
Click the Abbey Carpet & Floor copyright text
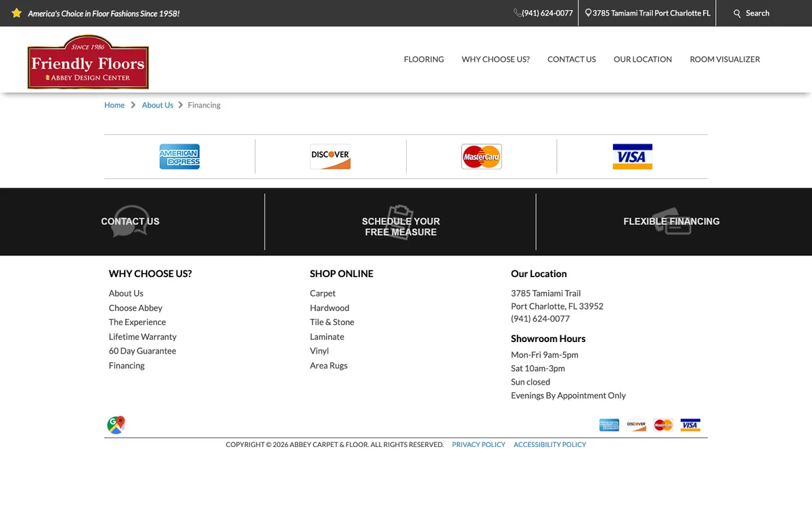335,444
